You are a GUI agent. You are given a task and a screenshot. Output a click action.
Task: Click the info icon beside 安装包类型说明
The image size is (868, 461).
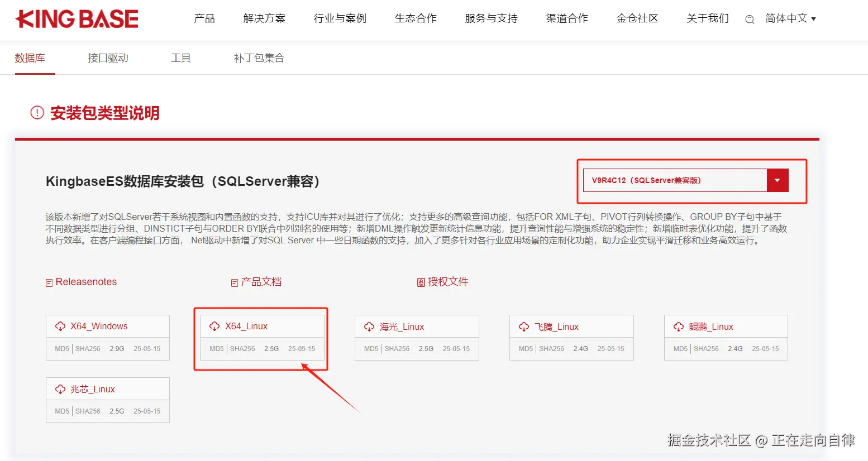point(37,113)
